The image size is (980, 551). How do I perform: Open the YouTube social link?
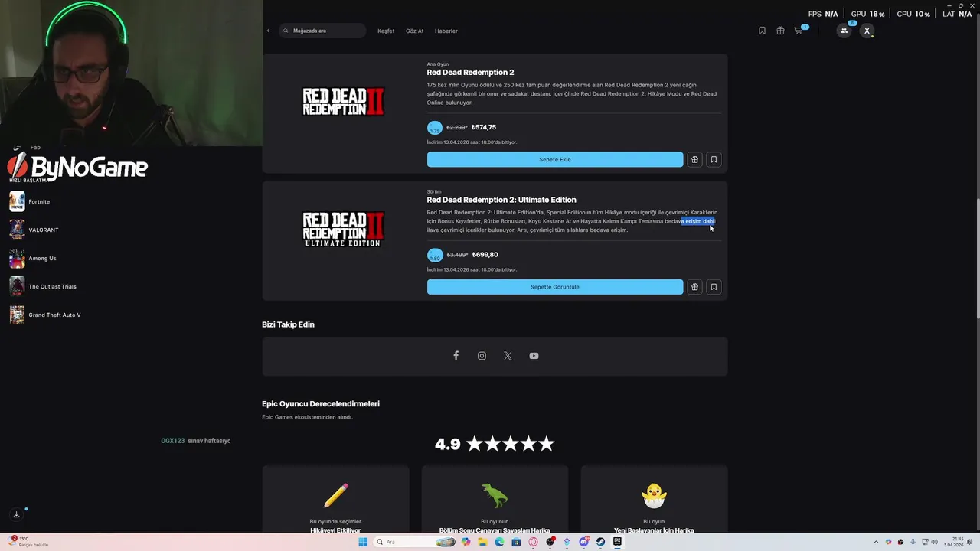tap(534, 356)
